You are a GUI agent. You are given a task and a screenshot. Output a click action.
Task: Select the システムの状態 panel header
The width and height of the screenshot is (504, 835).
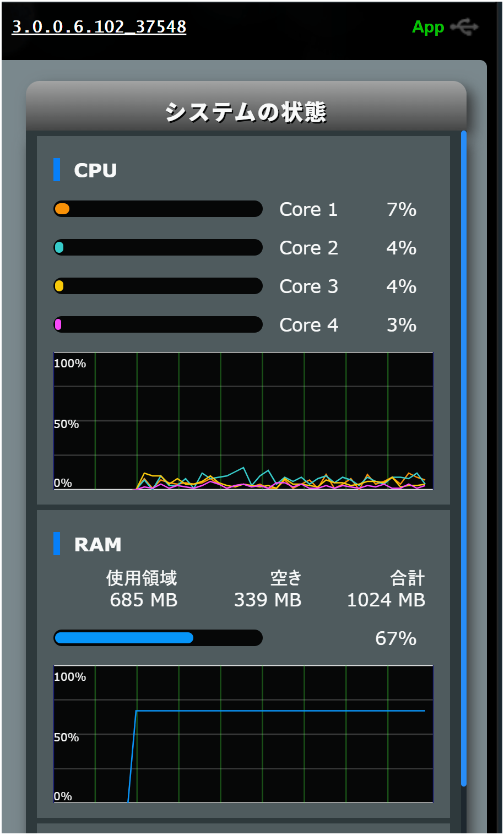point(246,112)
